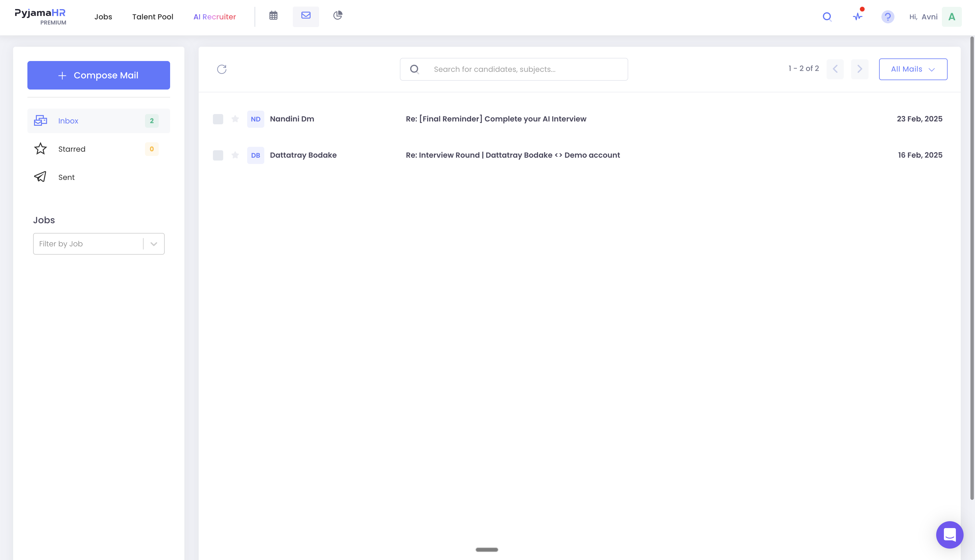Click the global search magnifier icon

827,17
